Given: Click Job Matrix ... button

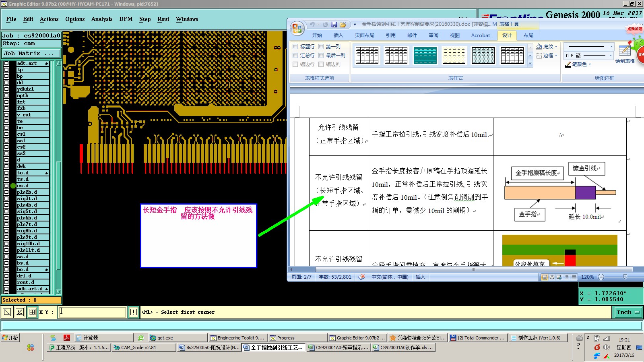Looking at the screenshot, I should pos(31,53).
